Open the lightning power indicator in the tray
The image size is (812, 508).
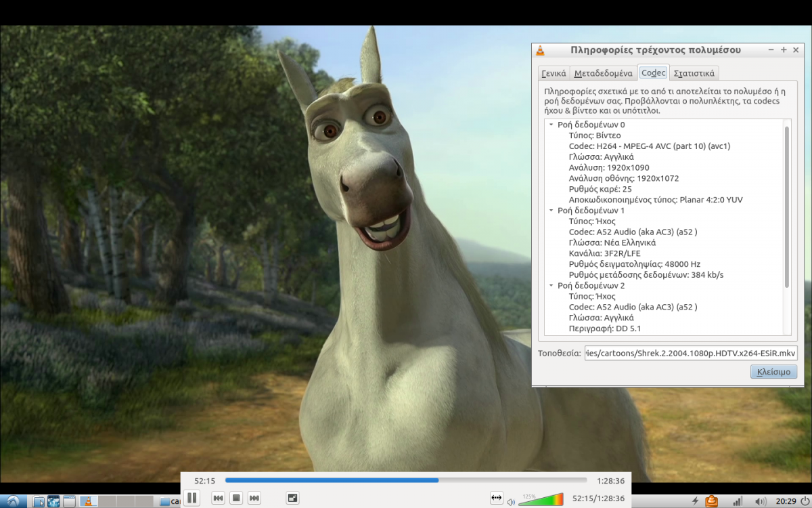694,501
